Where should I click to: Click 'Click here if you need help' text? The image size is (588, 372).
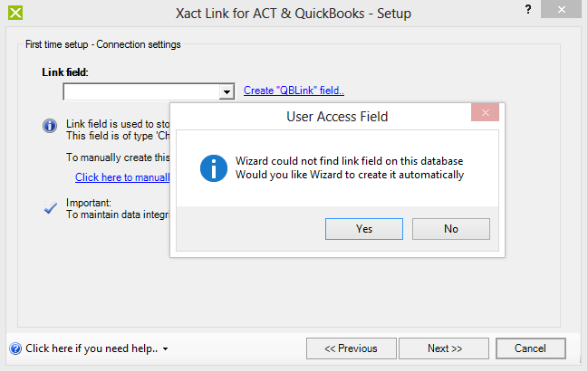92,348
